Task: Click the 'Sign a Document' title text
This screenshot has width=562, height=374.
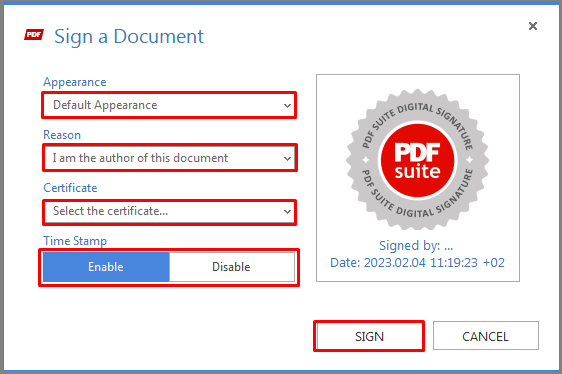Action: tap(129, 37)
